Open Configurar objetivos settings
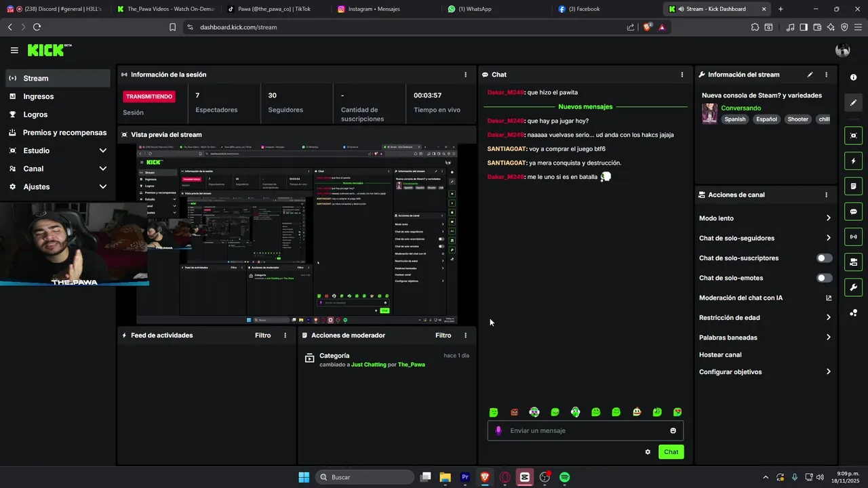Image resolution: width=868 pixels, height=488 pixels. pos(765,372)
